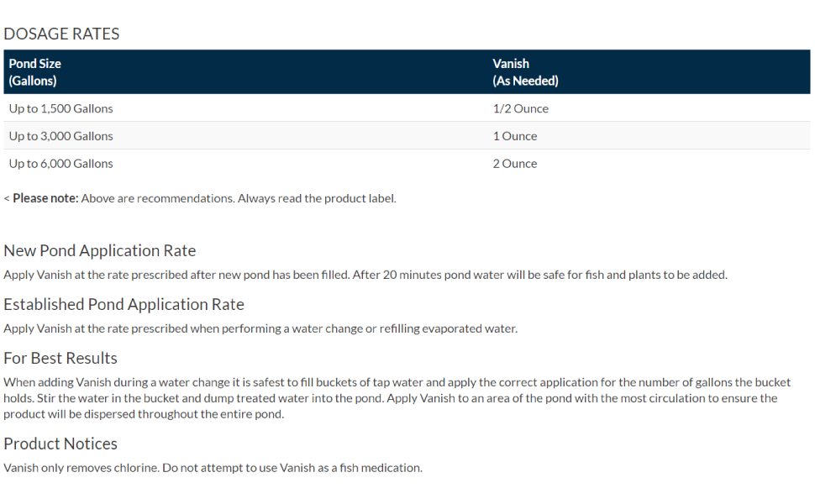815x504 pixels.
Task: Click the paragraph about refilling evaporated water
Action: (x=260, y=328)
